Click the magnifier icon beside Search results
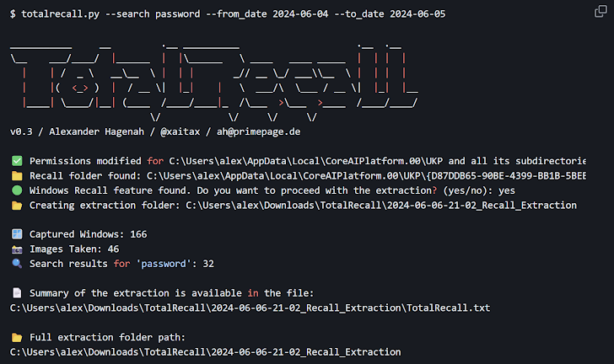This screenshot has height=364, width=614. 17,264
